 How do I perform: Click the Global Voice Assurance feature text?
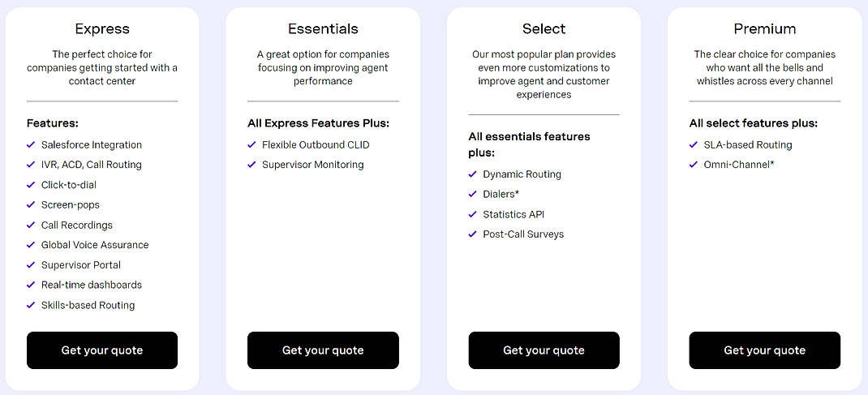click(x=95, y=245)
